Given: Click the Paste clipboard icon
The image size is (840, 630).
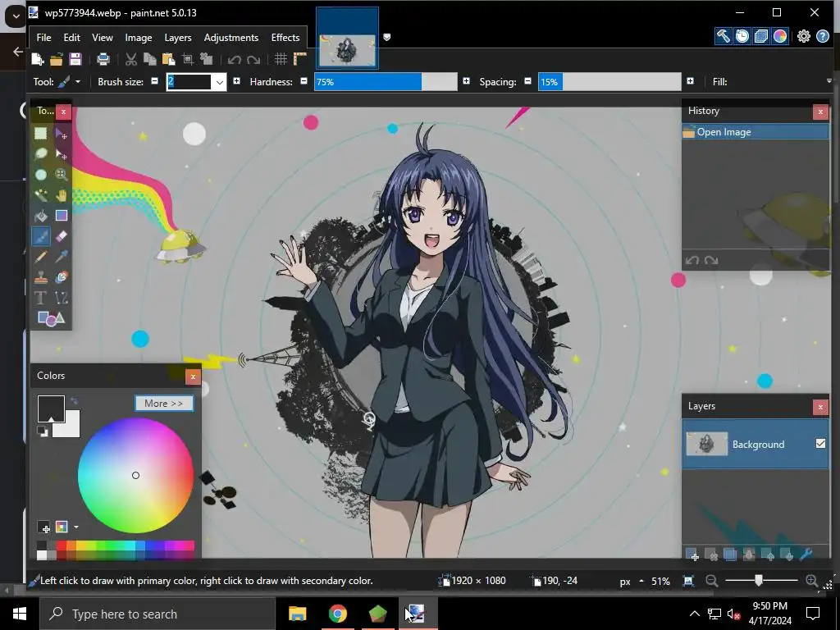Looking at the screenshot, I should [x=169, y=59].
